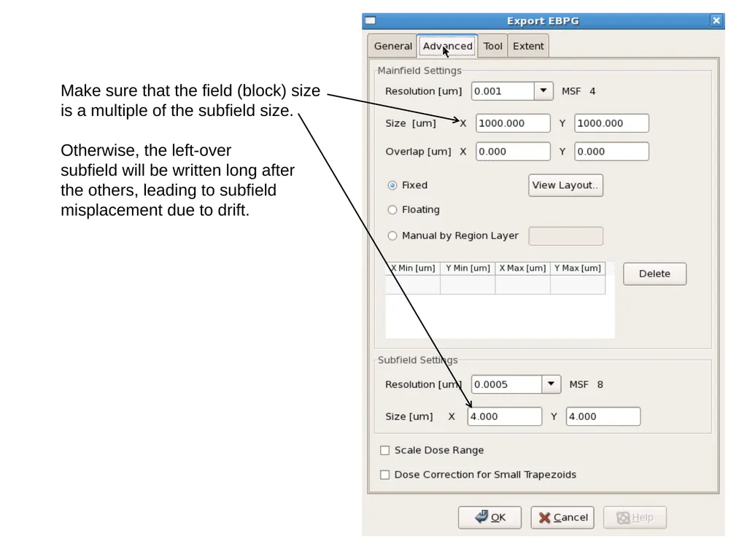Switch to the General tab
The width and height of the screenshot is (747, 560).
[392, 46]
